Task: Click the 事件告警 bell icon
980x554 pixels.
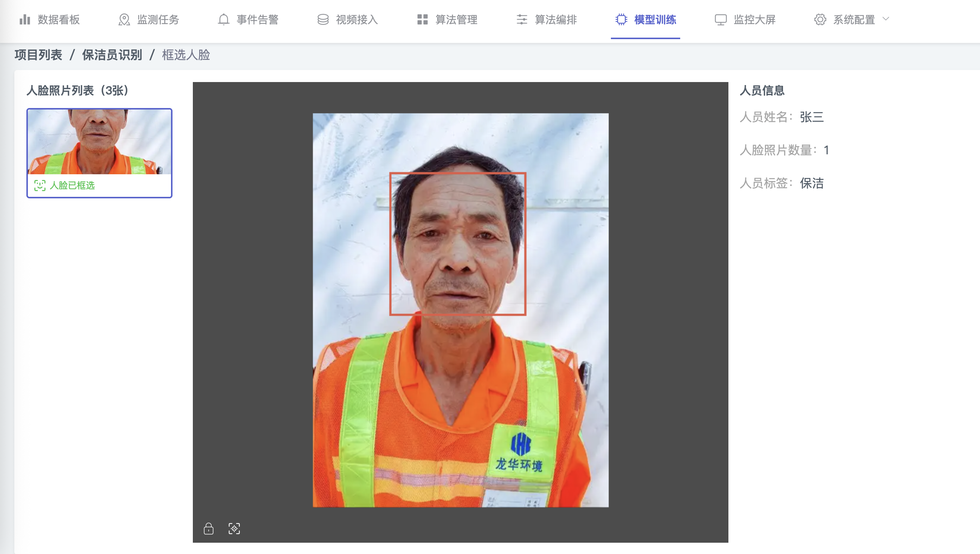Action: coord(223,19)
